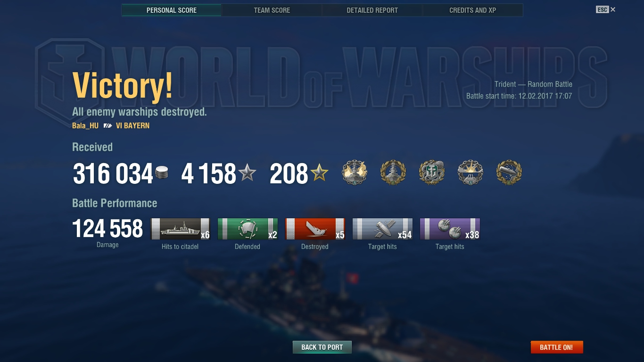The image size is (644, 362).
Task: Select the red Destroyed ribbon
Action: (315, 229)
